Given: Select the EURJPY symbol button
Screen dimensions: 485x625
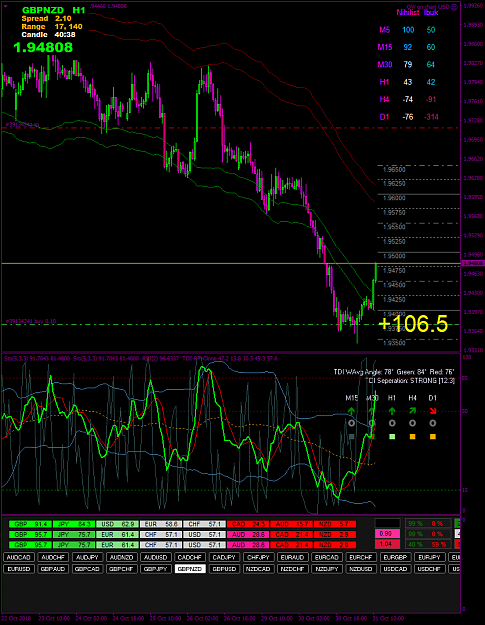Looking at the screenshot, I should [x=430, y=557].
